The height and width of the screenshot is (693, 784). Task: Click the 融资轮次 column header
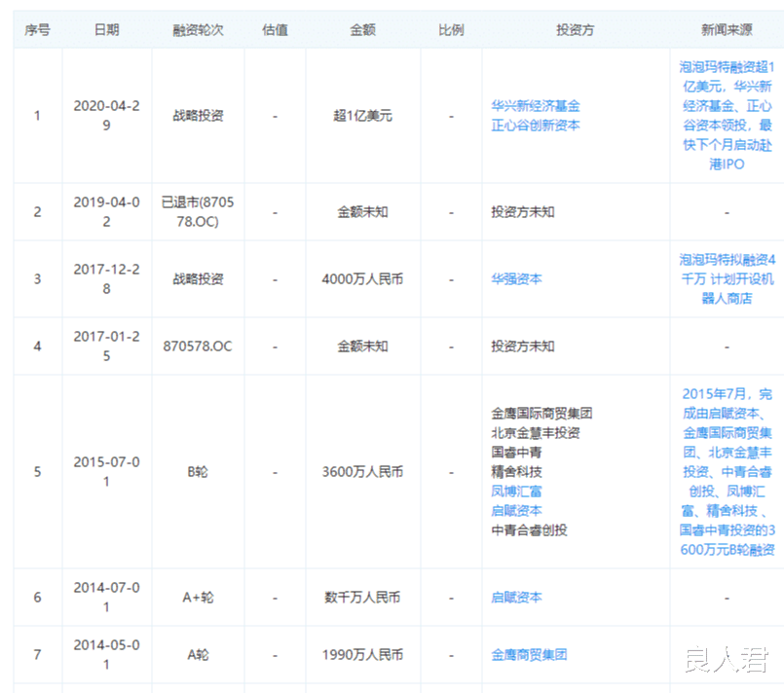point(198,29)
